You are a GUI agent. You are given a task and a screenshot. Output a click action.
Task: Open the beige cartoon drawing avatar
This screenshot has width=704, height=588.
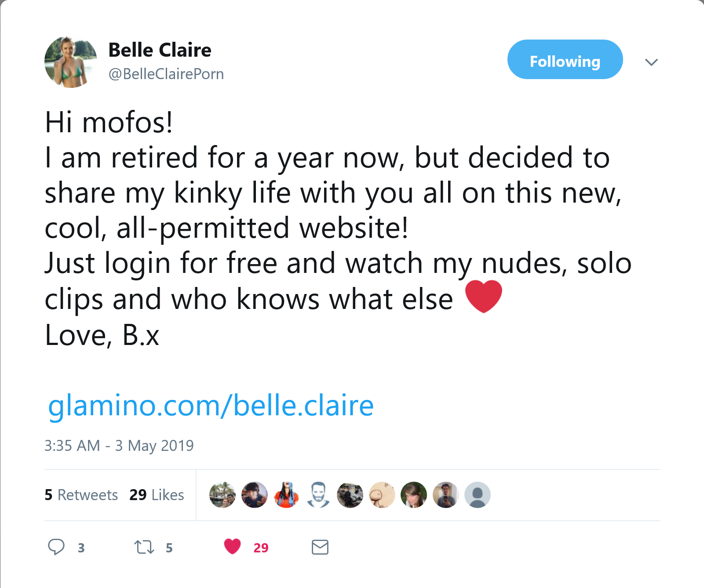[x=382, y=495]
